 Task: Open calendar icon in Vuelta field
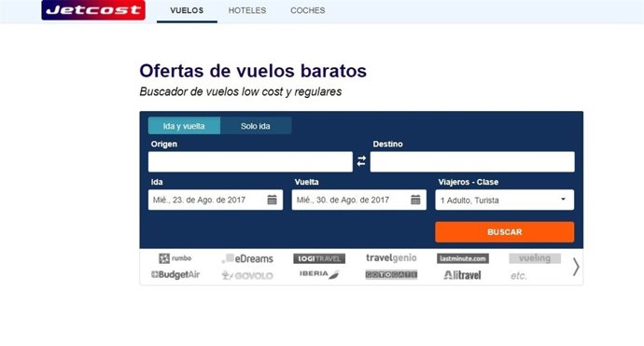(x=415, y=200)
